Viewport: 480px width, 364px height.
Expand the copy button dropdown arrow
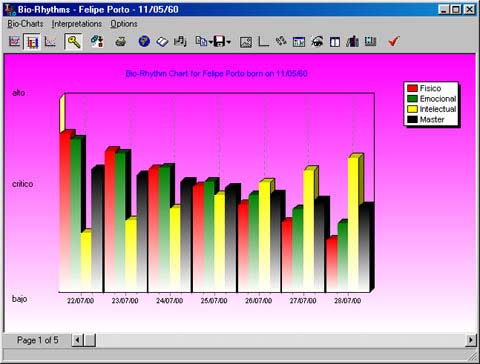pos(211,42)
